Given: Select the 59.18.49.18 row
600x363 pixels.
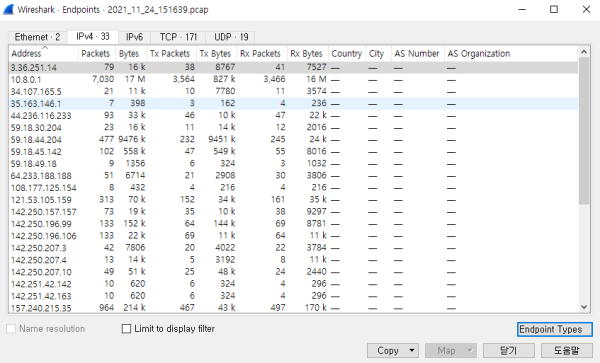Looking at the screenshot, I should [x=293, y=164].
